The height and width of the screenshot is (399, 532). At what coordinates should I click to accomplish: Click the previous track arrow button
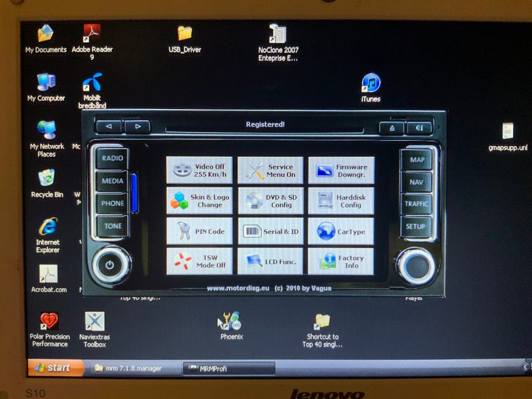109,126
